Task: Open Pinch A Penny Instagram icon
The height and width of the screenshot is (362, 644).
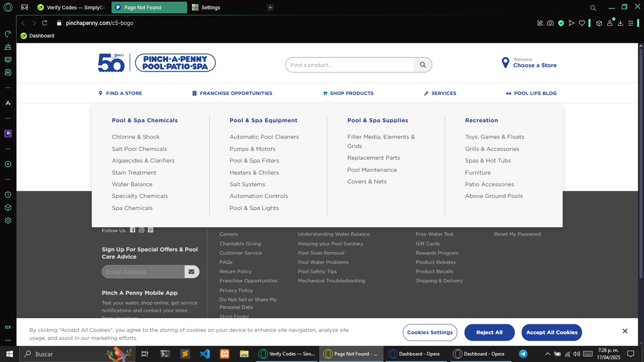Action: tap(142, 230)
